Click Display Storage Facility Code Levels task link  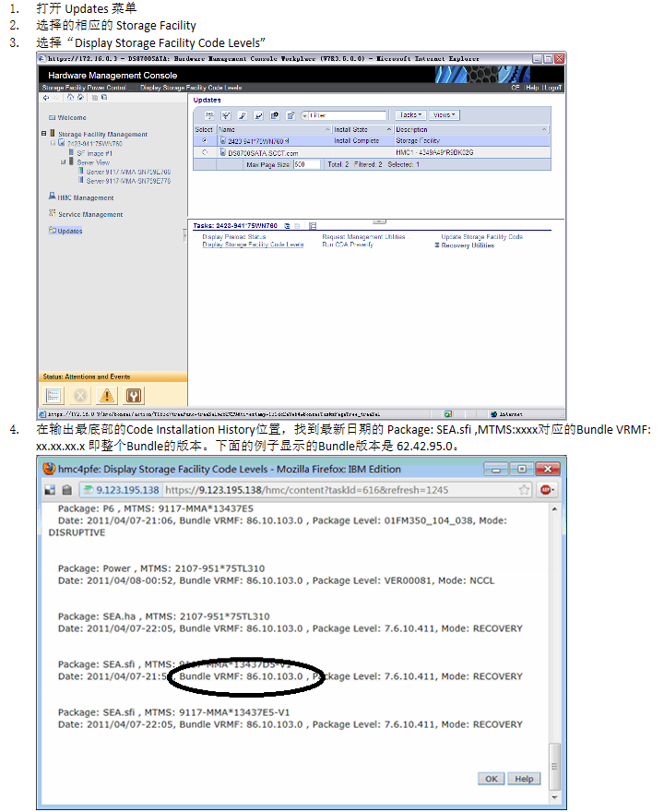(x=253, y=245)
